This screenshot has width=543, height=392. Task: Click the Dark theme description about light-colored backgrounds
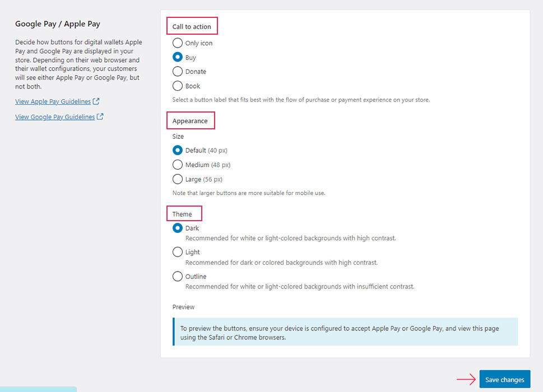click(290, 238)
